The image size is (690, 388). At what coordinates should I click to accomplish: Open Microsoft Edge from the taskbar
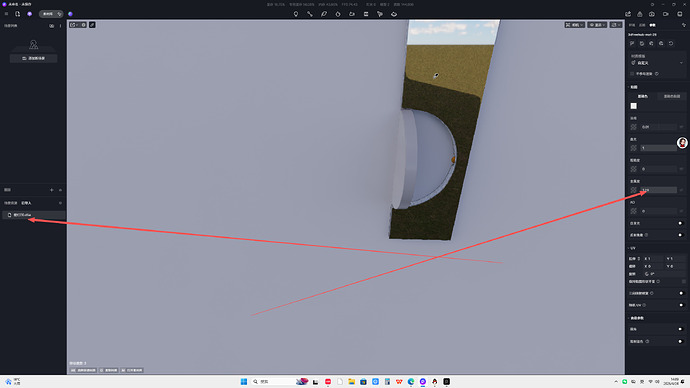point(411,381)
